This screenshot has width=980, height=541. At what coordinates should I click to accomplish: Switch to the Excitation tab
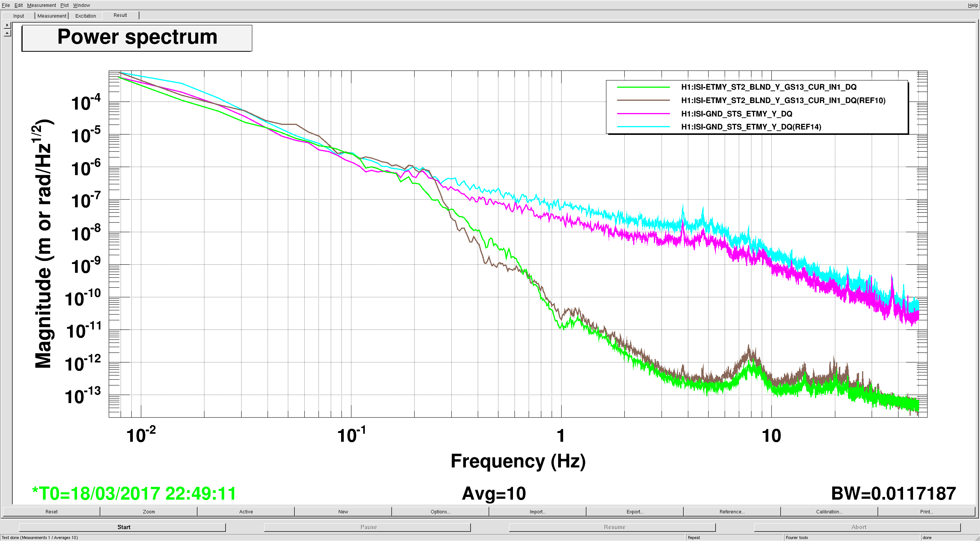[85, 16]
